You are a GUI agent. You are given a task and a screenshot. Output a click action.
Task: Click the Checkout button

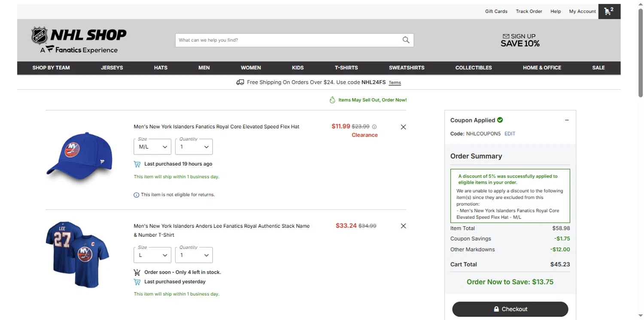click(x=510, y=309)
